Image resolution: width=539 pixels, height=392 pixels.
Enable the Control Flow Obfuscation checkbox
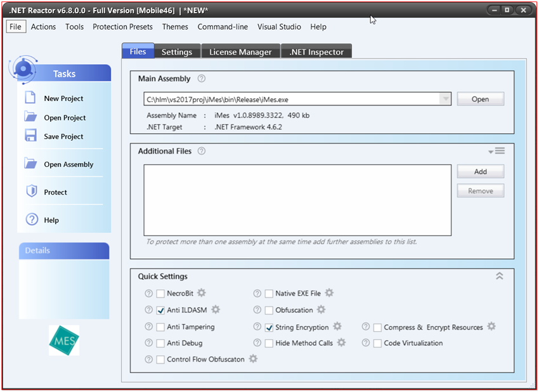(160, 360)
